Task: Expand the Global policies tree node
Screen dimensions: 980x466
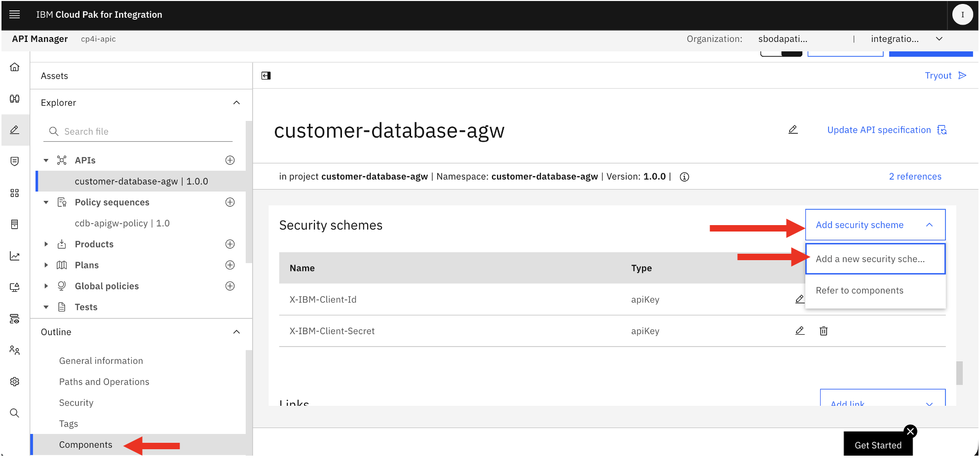Action: coord(46,286)
